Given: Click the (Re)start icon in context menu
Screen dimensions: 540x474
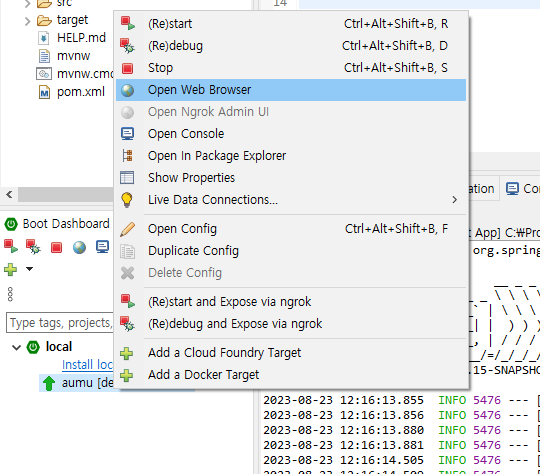Looking at the screenshot, I should point(127,23).
